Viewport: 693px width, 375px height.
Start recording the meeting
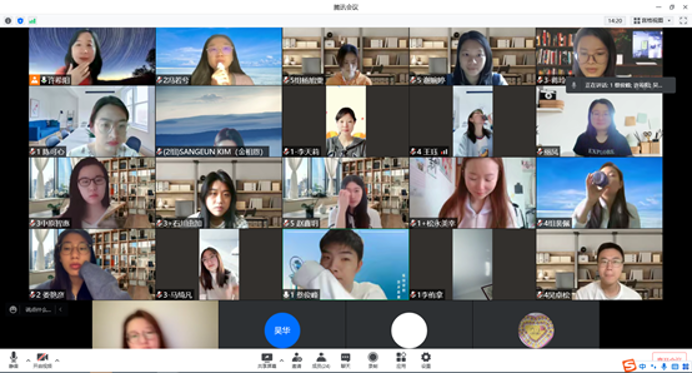pos(373,360)
